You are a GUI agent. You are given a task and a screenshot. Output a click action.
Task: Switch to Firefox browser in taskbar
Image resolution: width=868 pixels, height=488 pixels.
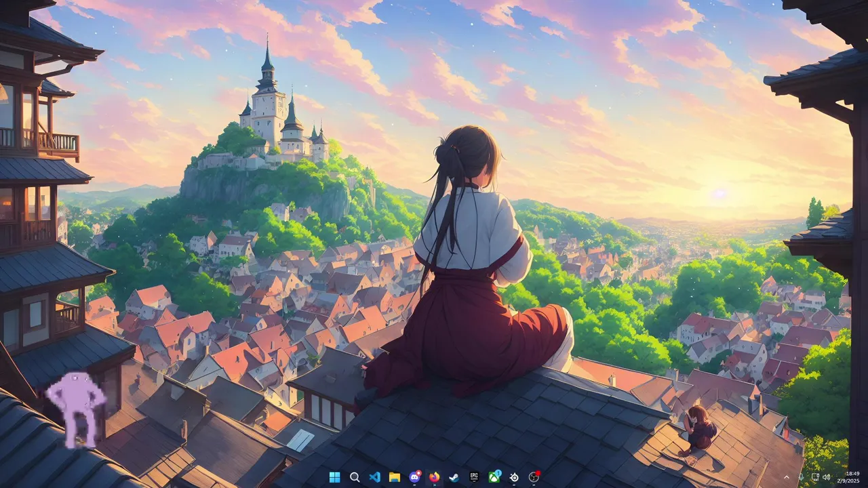434,477
